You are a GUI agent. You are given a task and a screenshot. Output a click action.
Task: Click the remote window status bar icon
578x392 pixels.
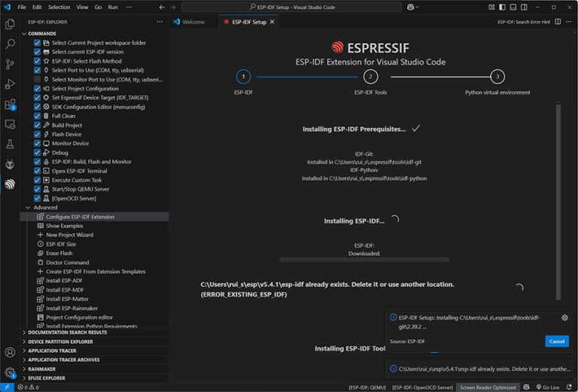(7, 387)
